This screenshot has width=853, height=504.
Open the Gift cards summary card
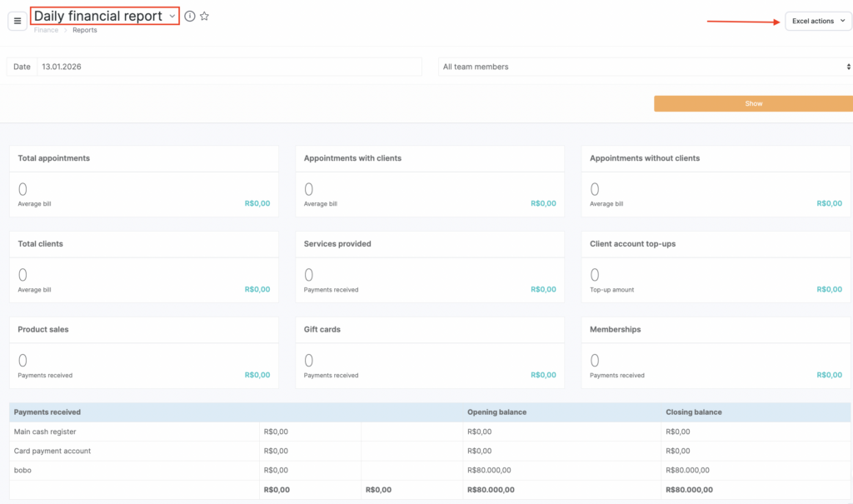click(429, 353)
